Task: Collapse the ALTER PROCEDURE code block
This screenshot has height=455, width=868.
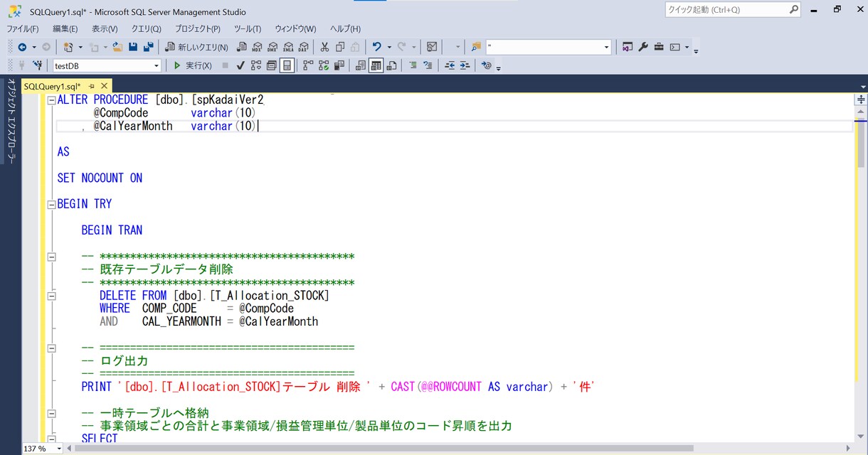Action: tap(51, 100)
